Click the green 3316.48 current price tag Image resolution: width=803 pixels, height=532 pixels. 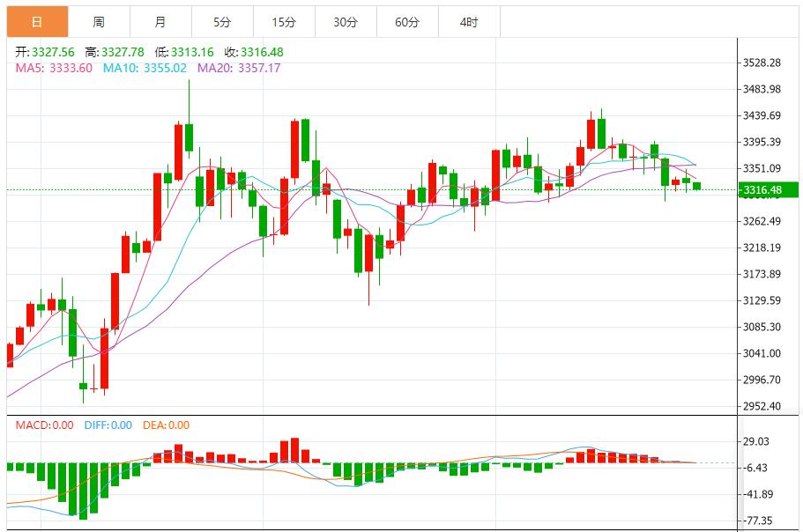coord(768,189)
